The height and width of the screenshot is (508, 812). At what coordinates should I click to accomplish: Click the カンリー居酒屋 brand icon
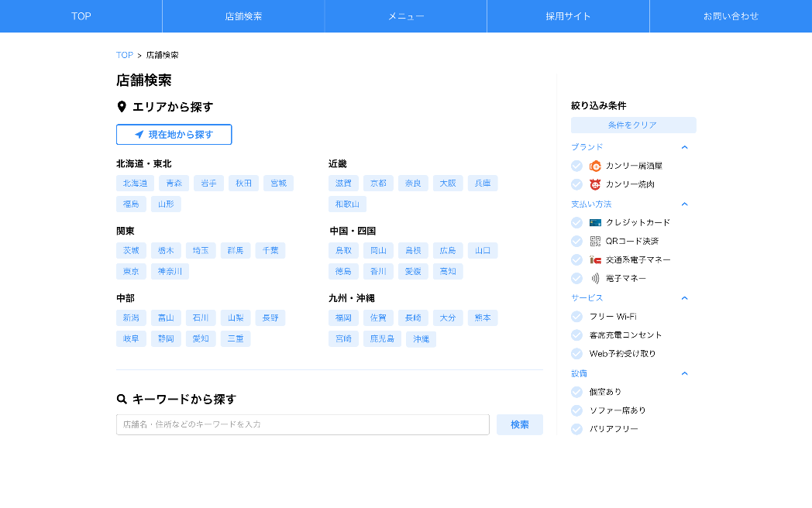coord(595,166)
